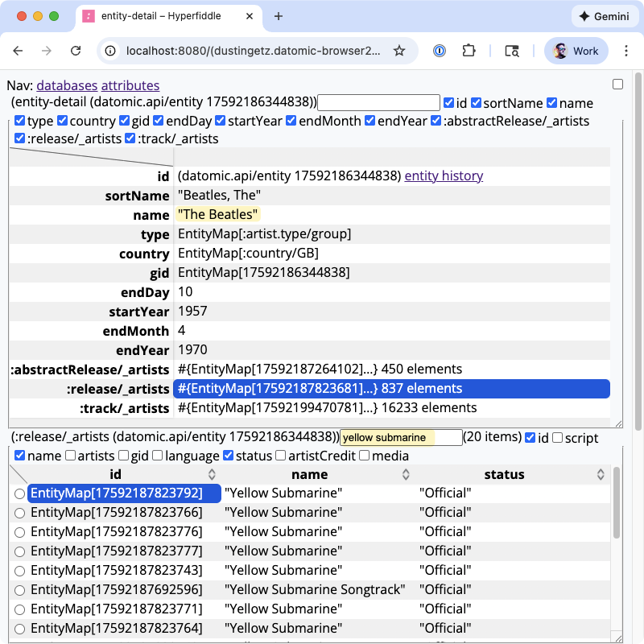Follow the attributes nav link
Viewport: 644px width, 644px height.
(130, 85)
